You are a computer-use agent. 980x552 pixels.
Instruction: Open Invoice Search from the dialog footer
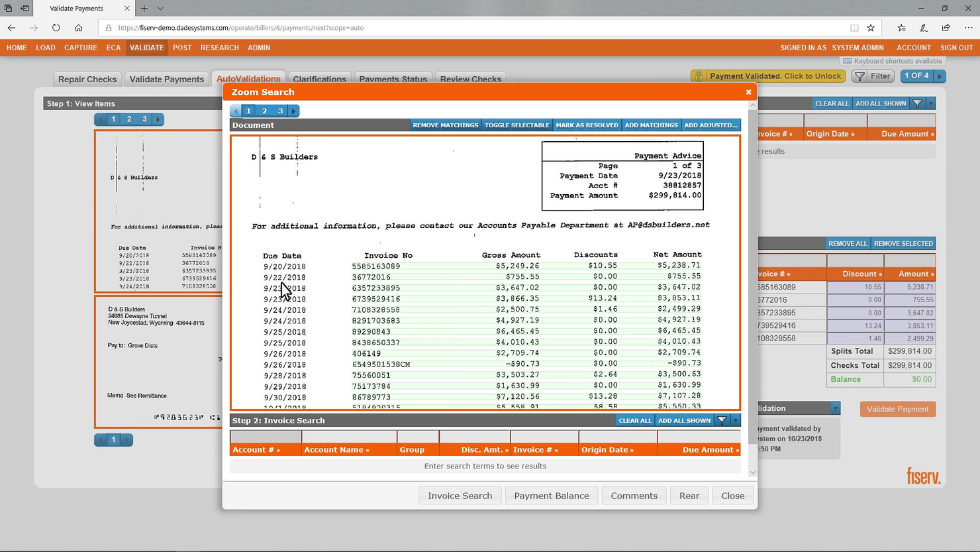tap(460, 495)
